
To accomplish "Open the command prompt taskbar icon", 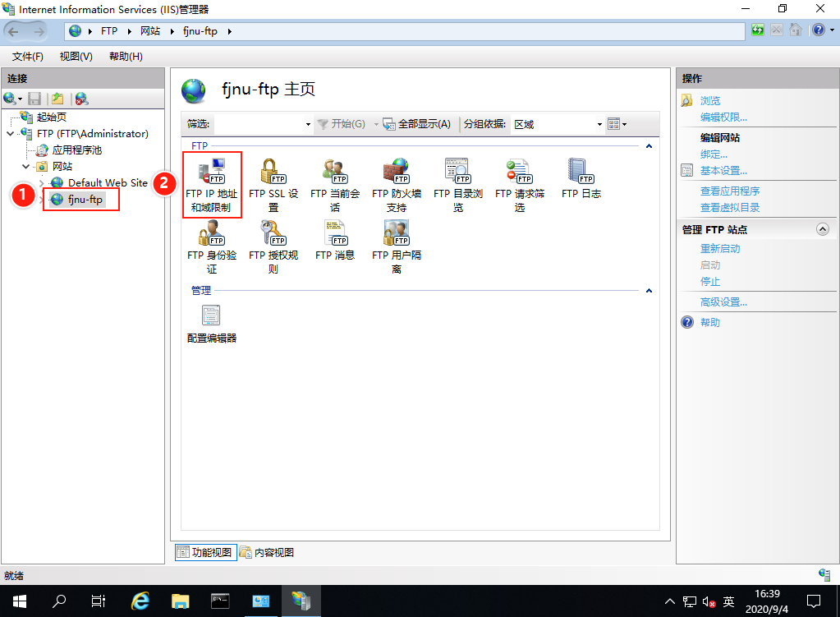I will [x=220, y=601].
